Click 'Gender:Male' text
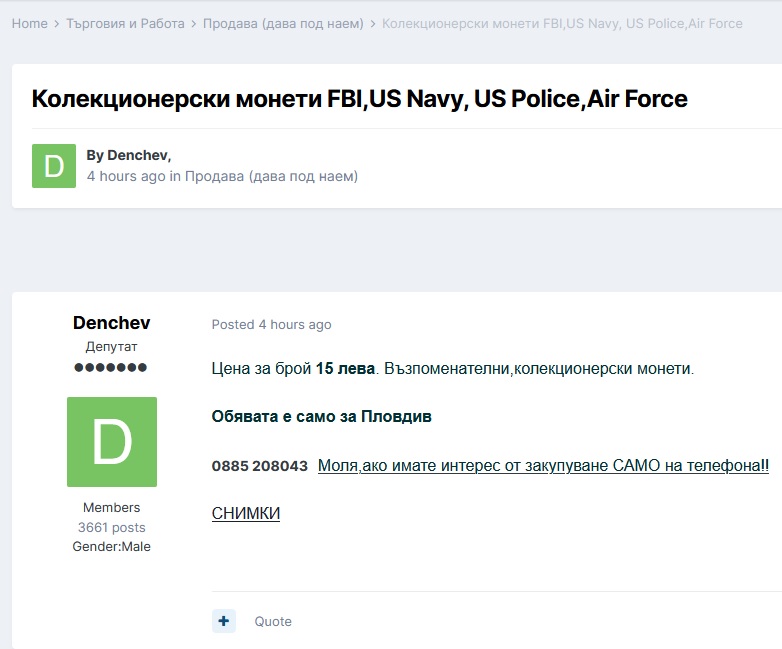This screenshot has height=649, width=782. 112,547
